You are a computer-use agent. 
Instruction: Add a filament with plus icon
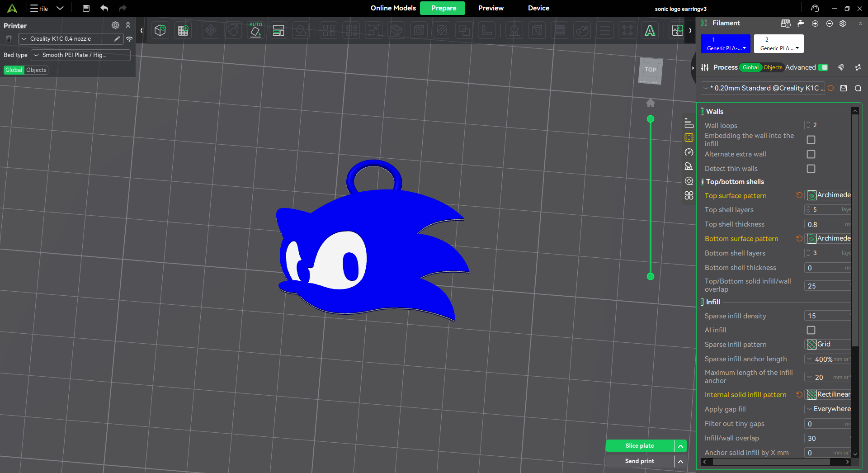click(x=815, y=24)
